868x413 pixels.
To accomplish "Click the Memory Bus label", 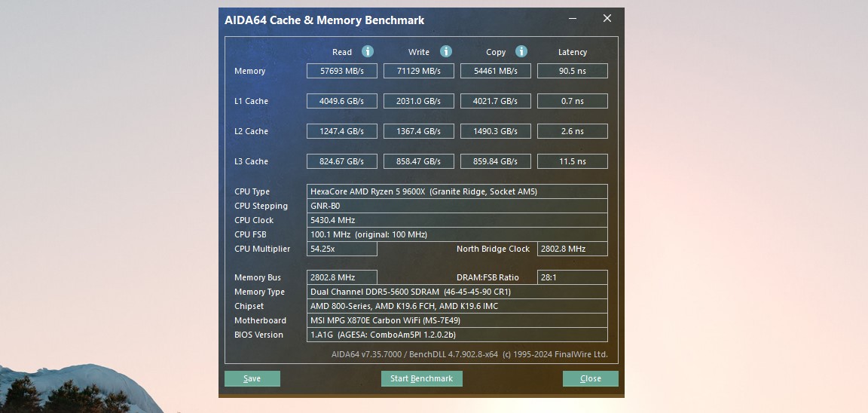I will [258, 277].
